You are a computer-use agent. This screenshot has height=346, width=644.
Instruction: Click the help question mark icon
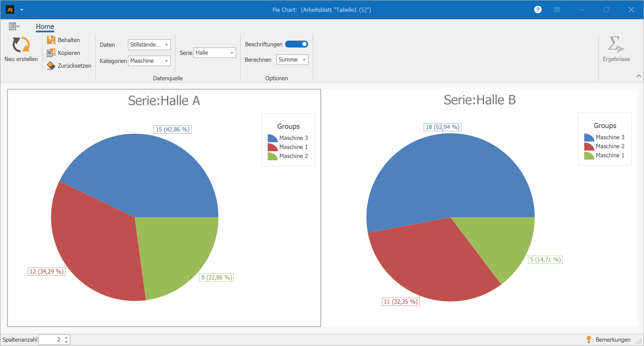(538, 10)
